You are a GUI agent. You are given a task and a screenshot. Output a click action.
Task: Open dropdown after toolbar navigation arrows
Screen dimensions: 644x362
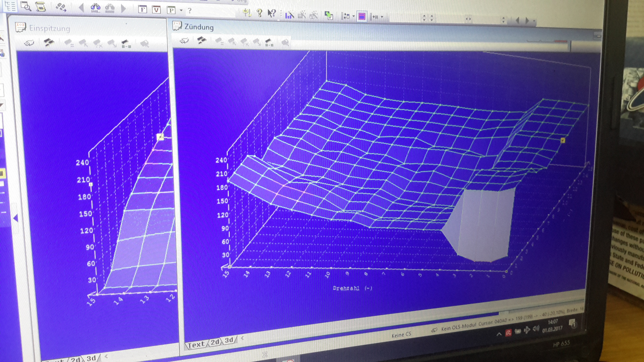tap(534, 21)
